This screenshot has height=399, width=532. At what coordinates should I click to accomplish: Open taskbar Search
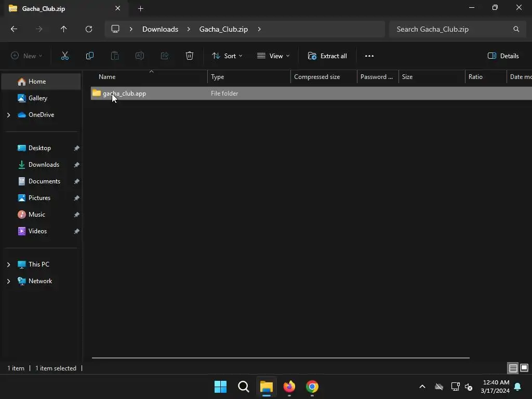click(x=244, y=387)
